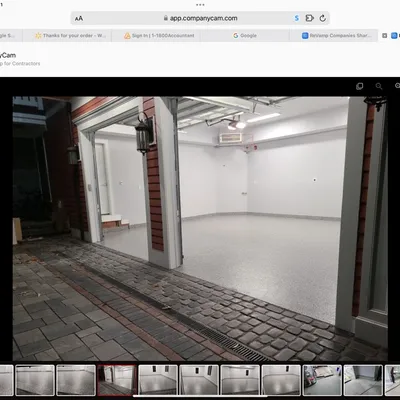Click the magnifier zoom icon above photo
Viewport: 400px width, 400px height.
[379, 86]
